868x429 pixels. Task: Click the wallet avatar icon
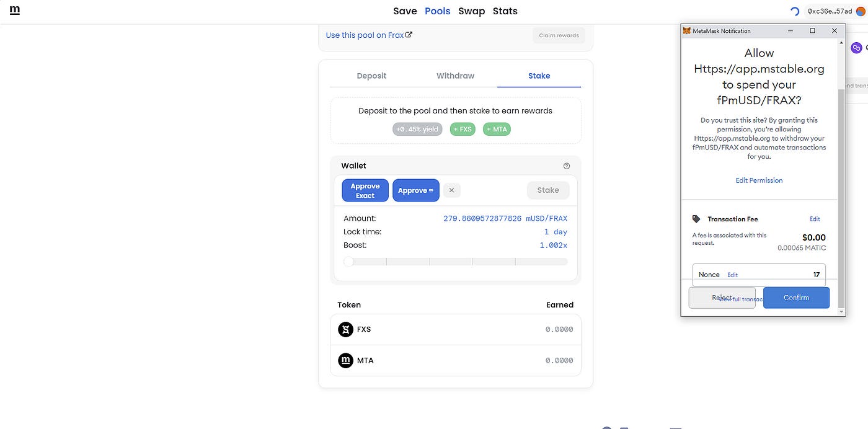click(x=861, y=11)
